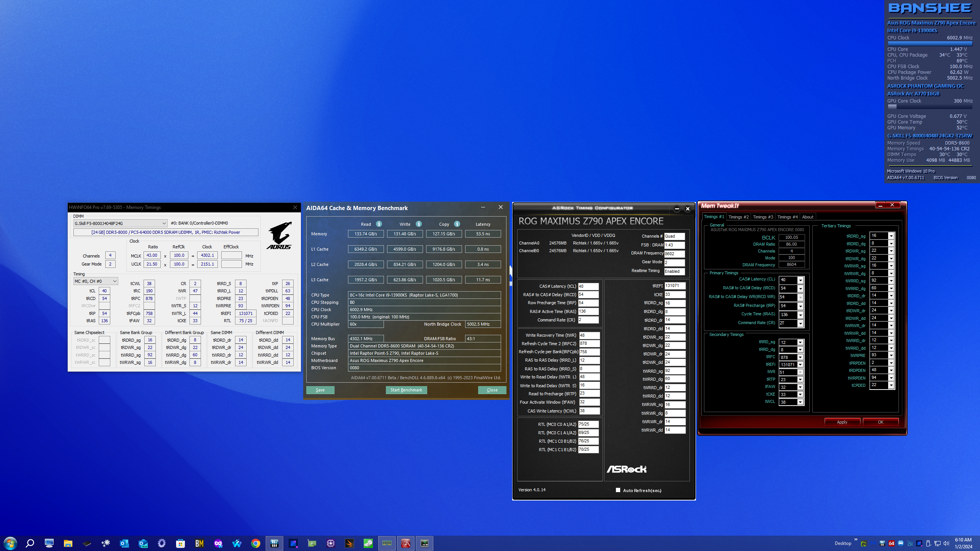Image resolution: width=980 pixels, height=551 pixels.
Task: Switch to red Mem TweakIt taskbar app
Action: click(x=406, y=543)
